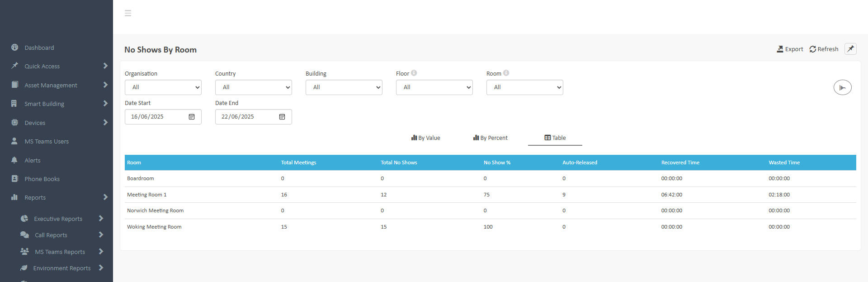Expand the Call Reports chevron

(101, 235)
